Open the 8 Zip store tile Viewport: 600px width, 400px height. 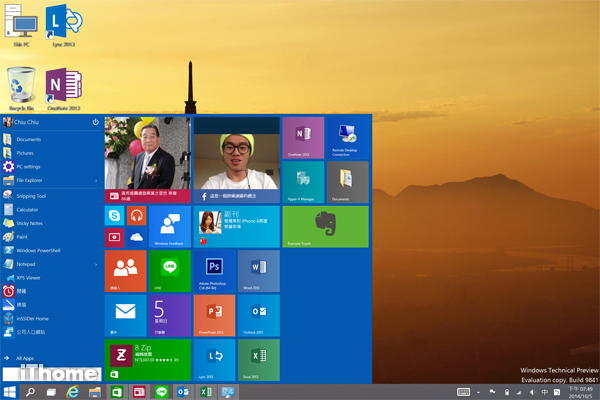(147, 360)
